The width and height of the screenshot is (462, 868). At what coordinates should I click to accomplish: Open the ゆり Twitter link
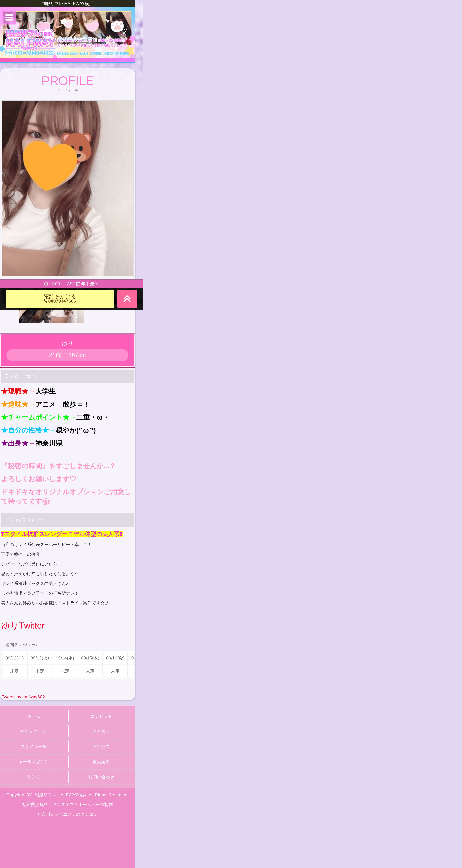23,626
